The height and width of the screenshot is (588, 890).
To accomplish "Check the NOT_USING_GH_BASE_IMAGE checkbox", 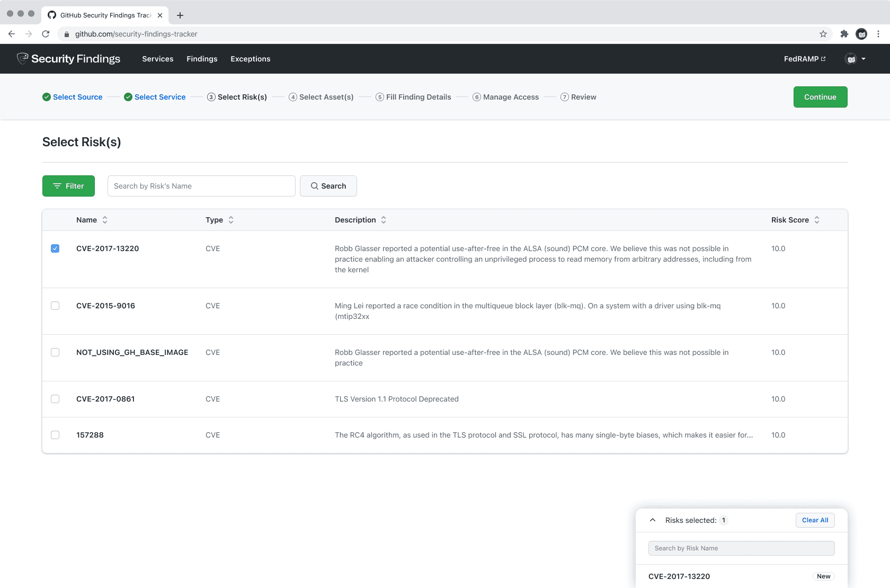I will (x=55, y=352).
